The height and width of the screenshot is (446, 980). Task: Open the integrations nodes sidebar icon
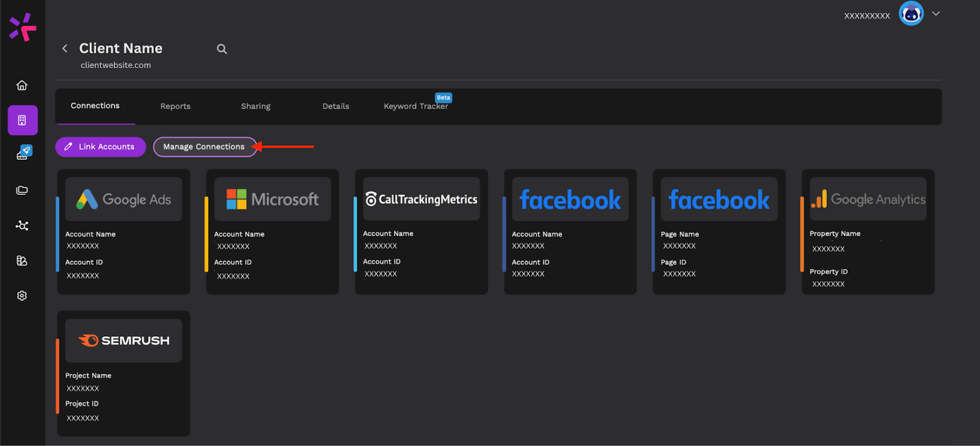click(22, 225)
